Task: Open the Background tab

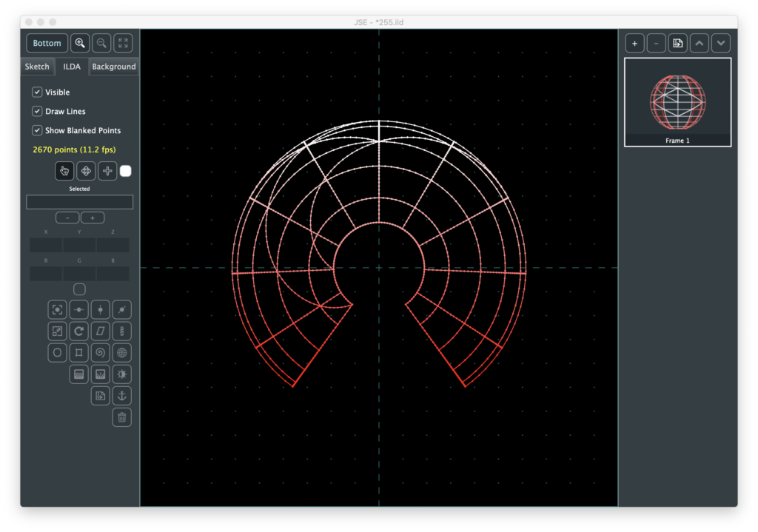Action: [114, 67]
